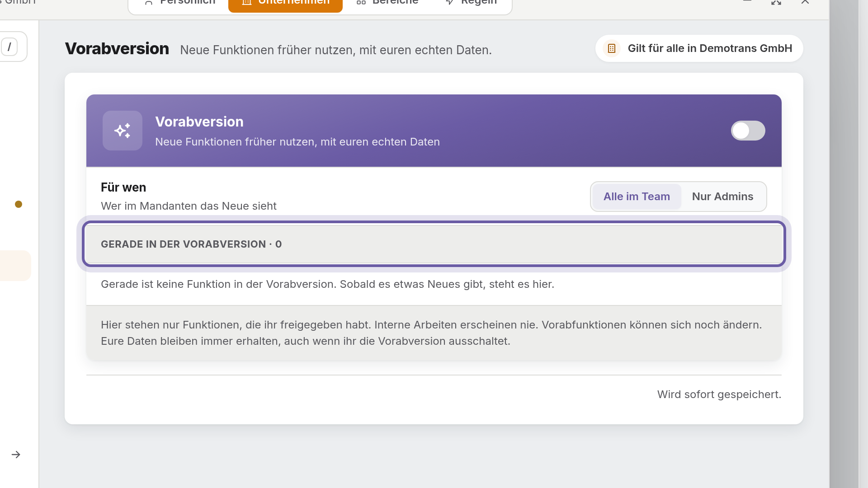Select the Alle im Team option
Viewport: 868px width, 488px height.
tap(637, 197)
